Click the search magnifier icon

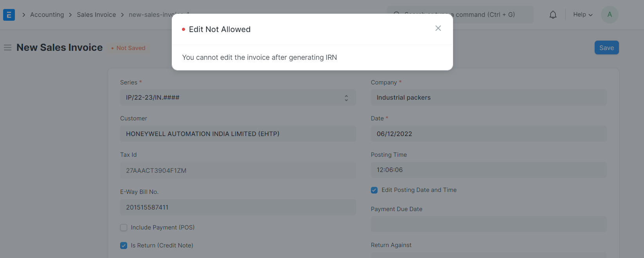coord(396,14)
